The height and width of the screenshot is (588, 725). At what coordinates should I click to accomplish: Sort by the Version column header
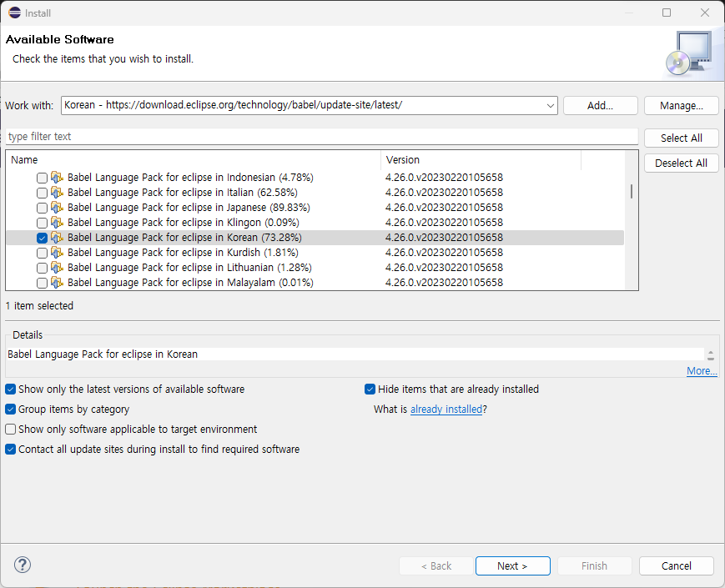(481, 160)
